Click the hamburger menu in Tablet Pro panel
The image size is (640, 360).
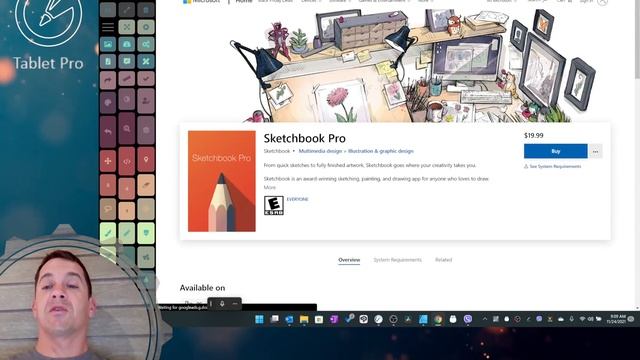pos(108,27)
